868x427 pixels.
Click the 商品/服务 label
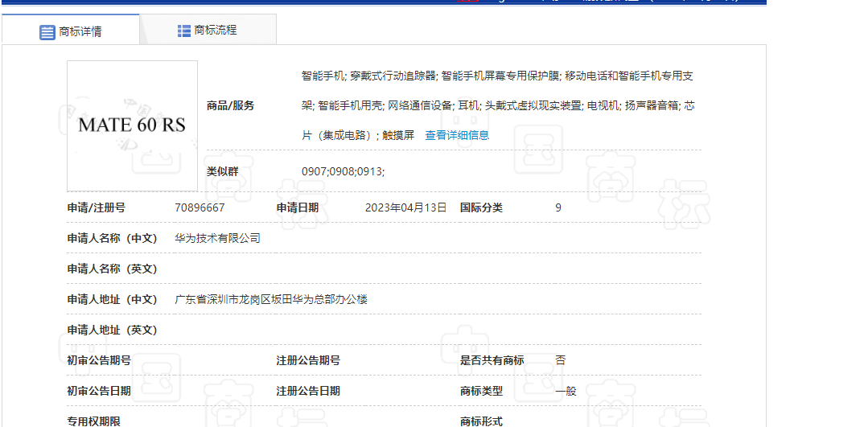230,105
